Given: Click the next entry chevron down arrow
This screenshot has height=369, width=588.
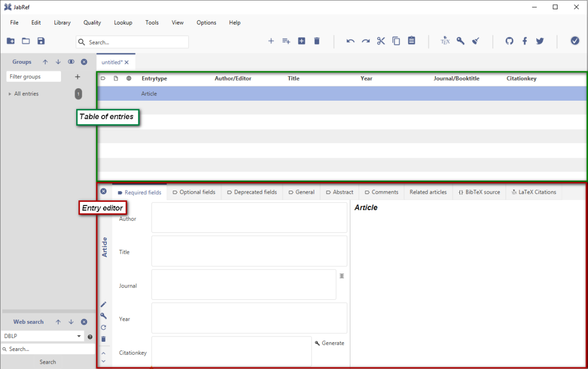Looking at the screenshot, I should pyautogui.click(x=103, y=361).
